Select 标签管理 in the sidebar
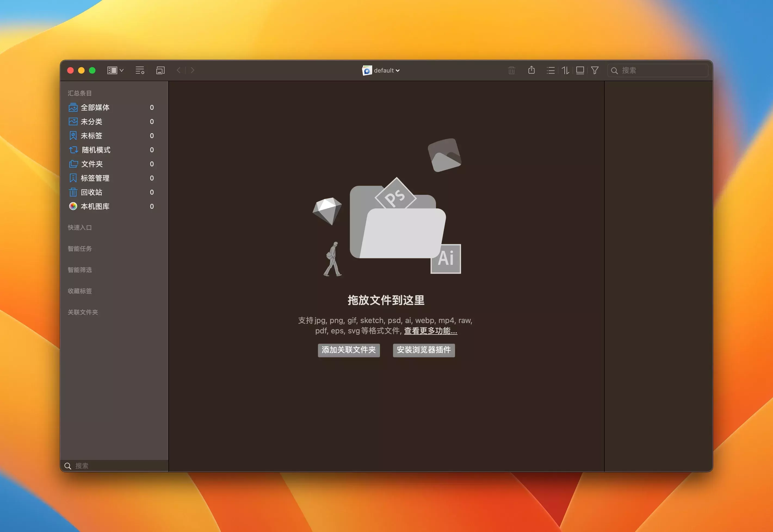The width and height of the screenshot is (773, 532). pos(95,178)
